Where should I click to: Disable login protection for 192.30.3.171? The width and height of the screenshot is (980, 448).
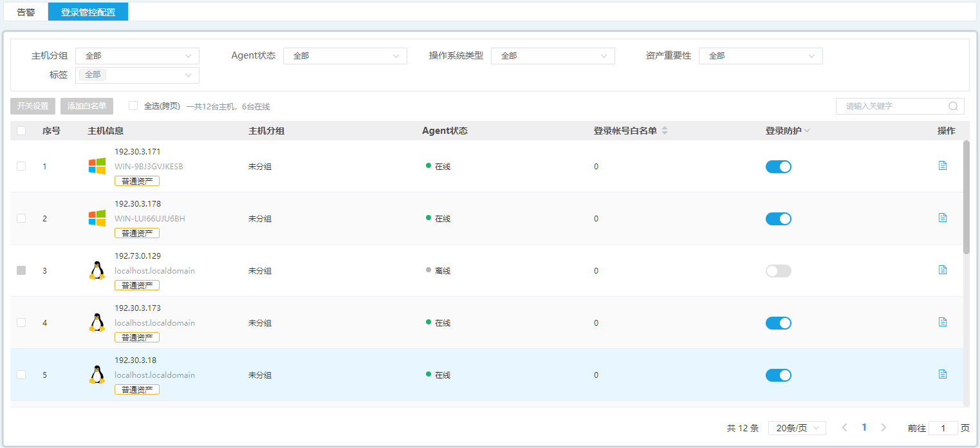tap(778, 167)
